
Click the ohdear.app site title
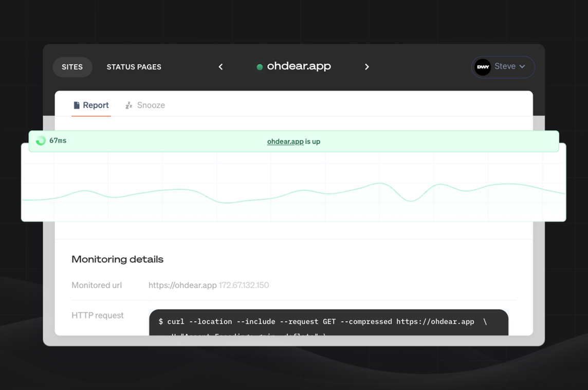(x=299, y=66)
